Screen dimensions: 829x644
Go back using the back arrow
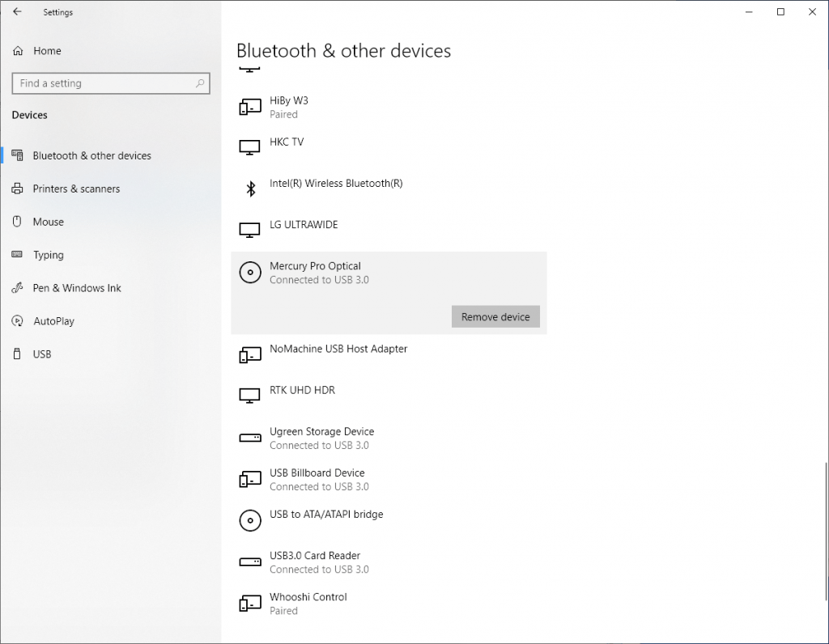(18, 11)
